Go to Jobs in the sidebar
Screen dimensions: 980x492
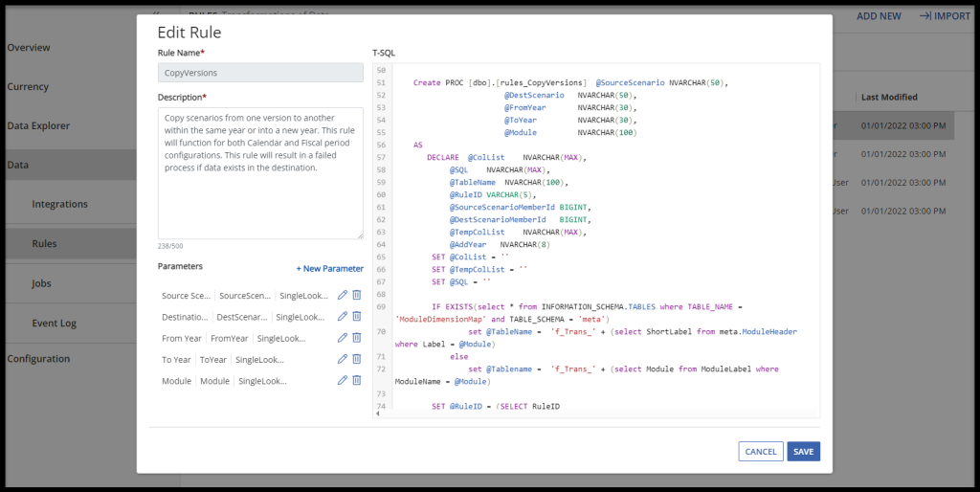[42, 283]
